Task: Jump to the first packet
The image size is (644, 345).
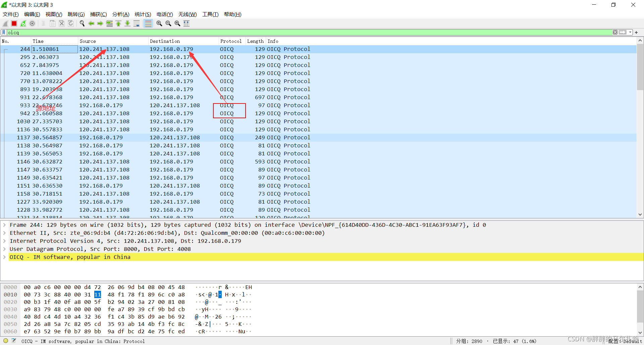Action: pos(118,23)
